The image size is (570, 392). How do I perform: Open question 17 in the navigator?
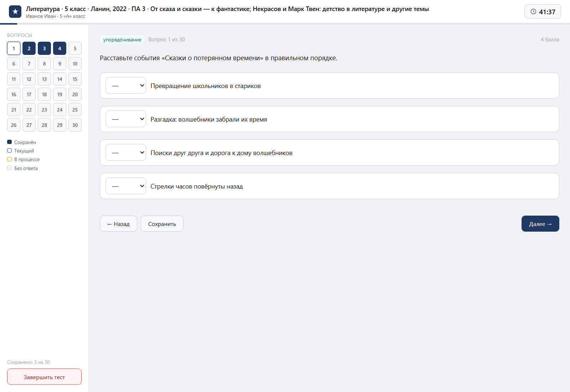tap(29, 94)
